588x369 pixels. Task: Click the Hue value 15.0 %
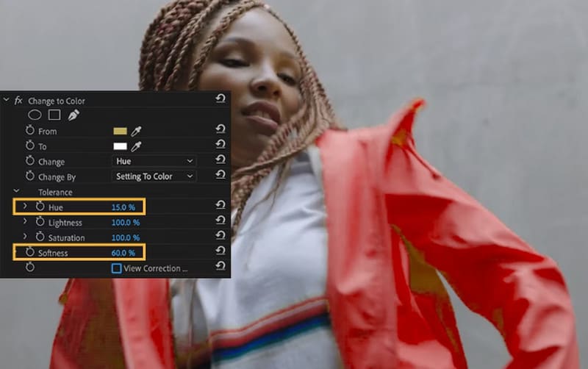tap(123, 207)
